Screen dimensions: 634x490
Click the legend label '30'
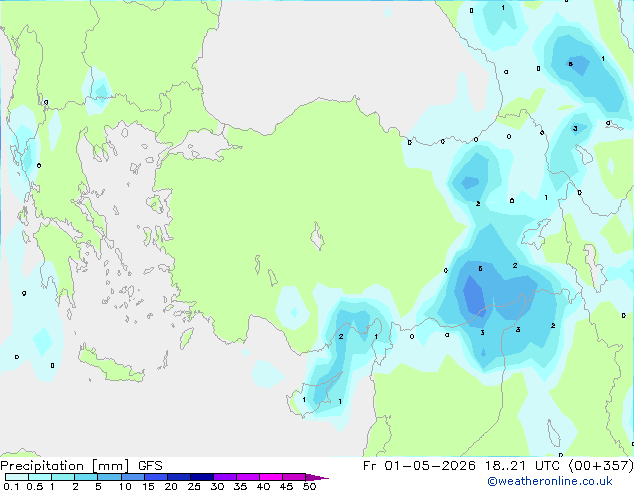[x=217, y=486]
